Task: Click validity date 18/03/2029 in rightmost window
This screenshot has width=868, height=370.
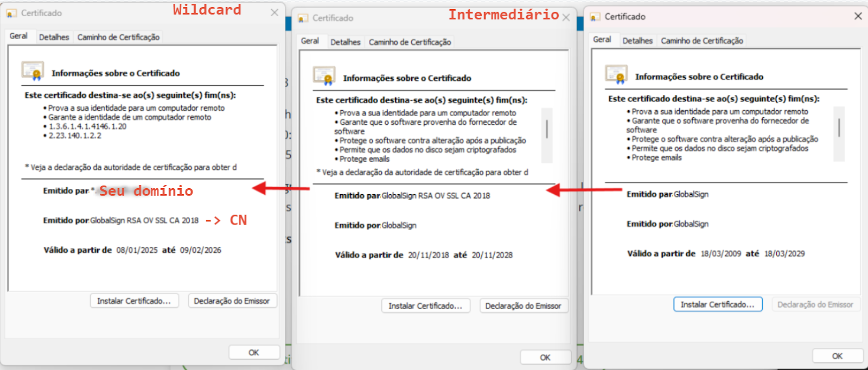Action: pyautogui.click(x=784, y=253)
